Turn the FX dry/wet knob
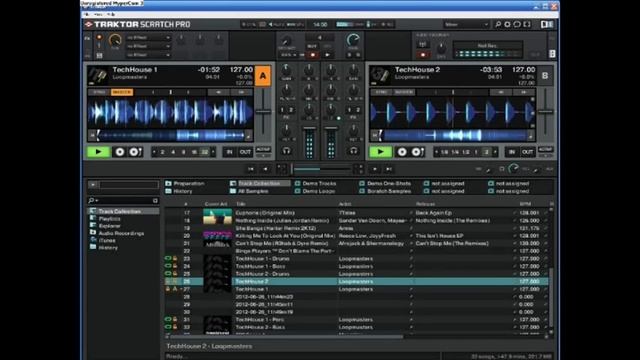The image size is (640, 360). [115, 40]
